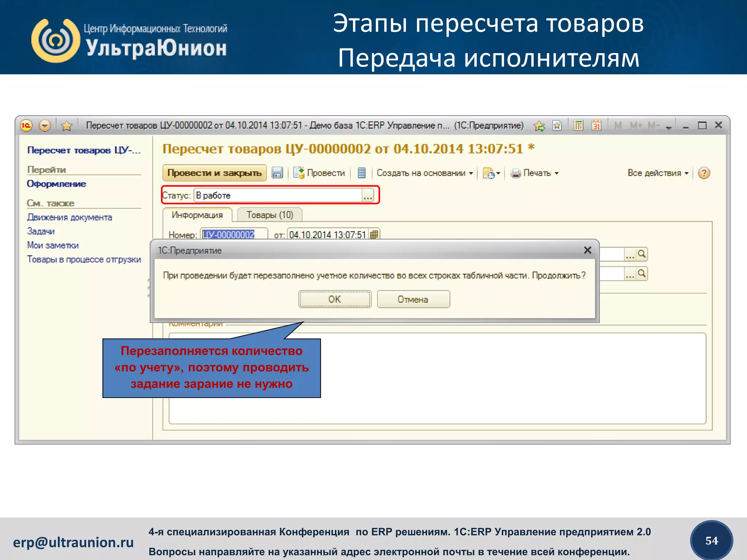Open the date picker calendar icon
Screen dimensions: 747x560
(374, 234)
